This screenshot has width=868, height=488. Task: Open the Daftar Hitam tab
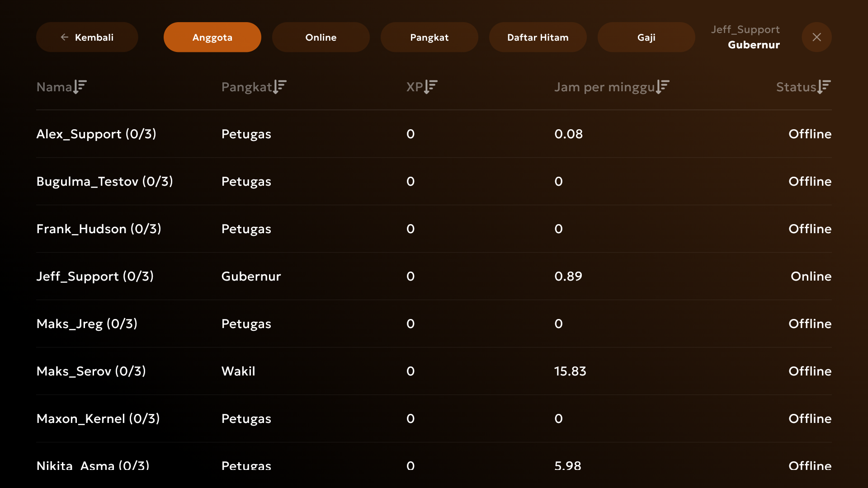point(538,37)
